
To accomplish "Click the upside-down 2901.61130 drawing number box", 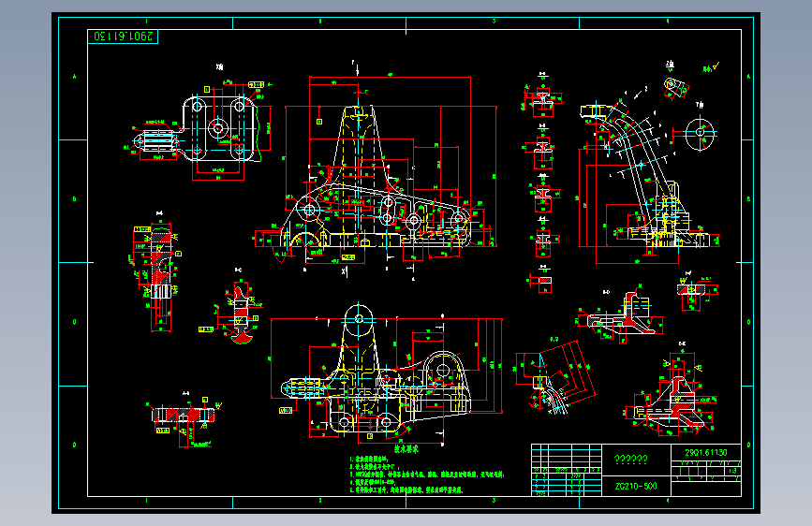I will pos(123,37).
